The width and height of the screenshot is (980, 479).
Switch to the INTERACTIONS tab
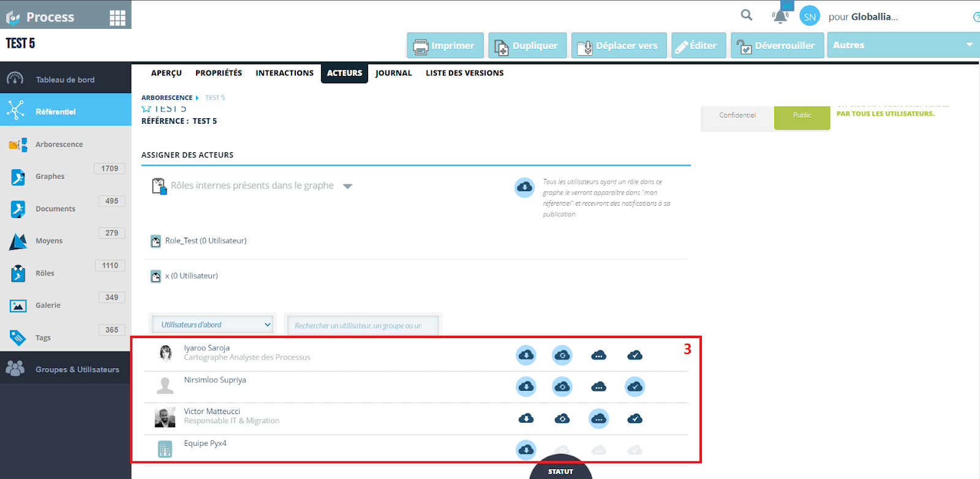285,73
